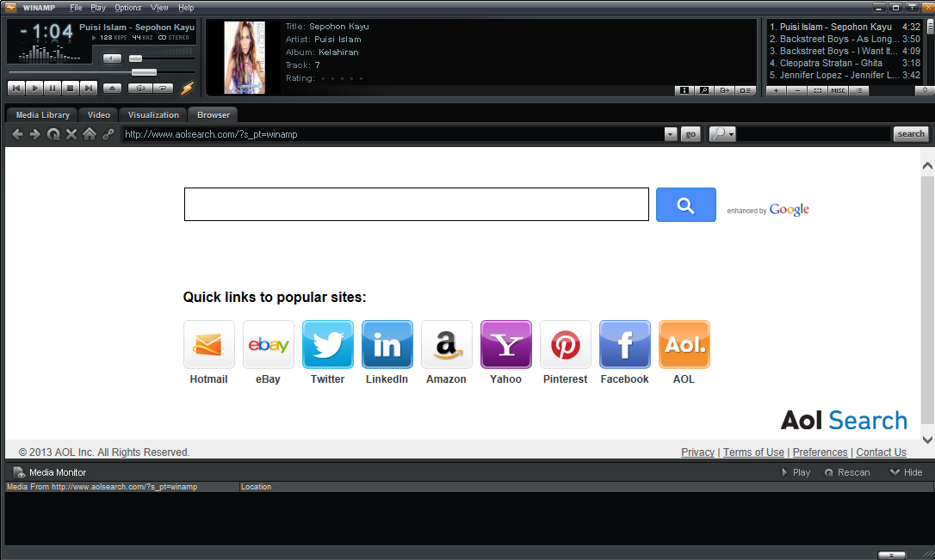The height and width of the screenshot is (560, 935).
Task: Click Rescan in Media Monitor
Action: tap(847, 472)
